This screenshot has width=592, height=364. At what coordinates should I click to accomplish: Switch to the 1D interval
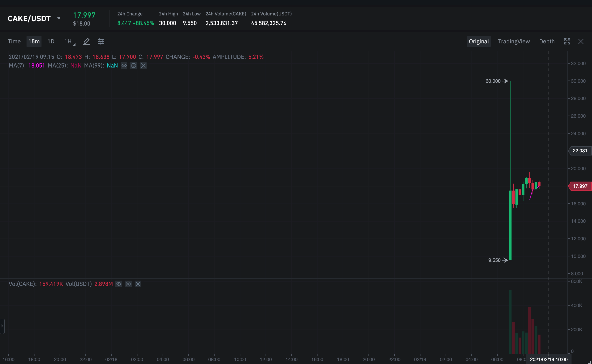(x=51, y=41)
